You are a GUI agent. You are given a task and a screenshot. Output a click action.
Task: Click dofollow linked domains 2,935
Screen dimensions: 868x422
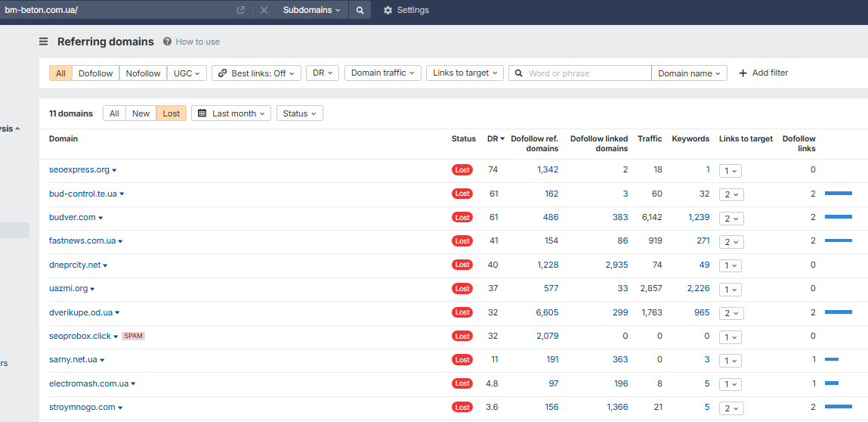click(x=616, y=265)
